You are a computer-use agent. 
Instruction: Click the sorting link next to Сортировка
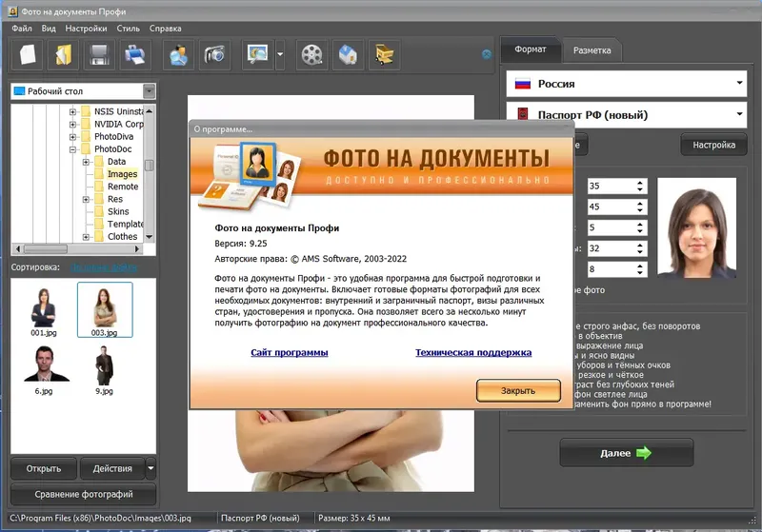point(104,267)
